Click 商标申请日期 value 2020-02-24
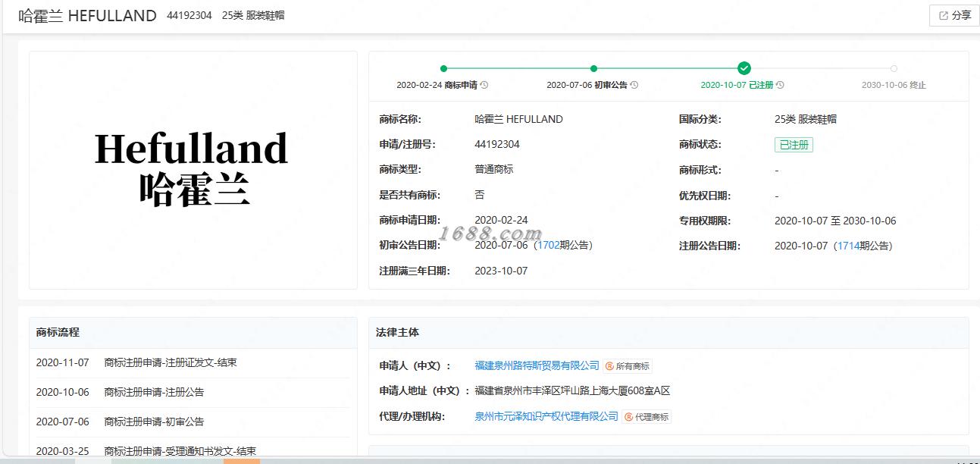 click(x=501, y=220)
